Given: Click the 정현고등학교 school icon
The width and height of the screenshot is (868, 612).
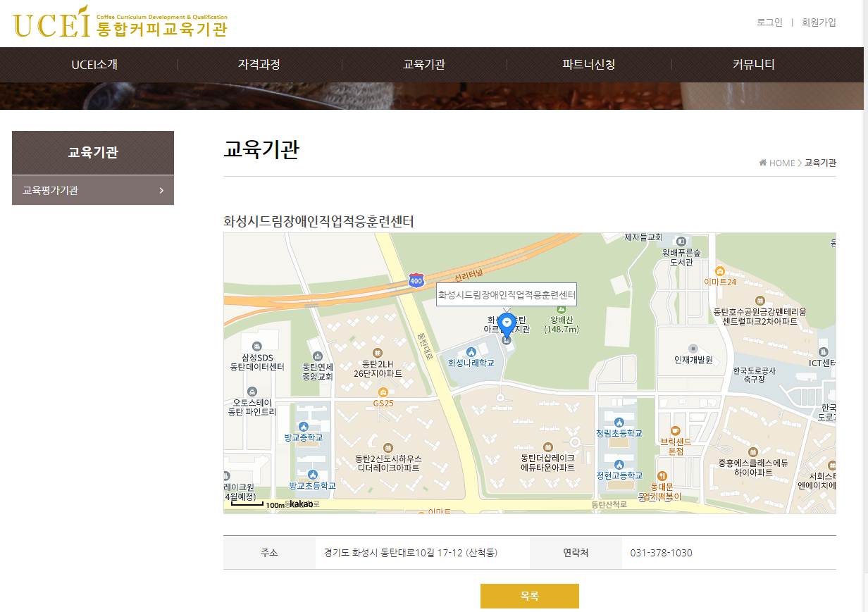Looking at the screenshot, I should 619,465.
